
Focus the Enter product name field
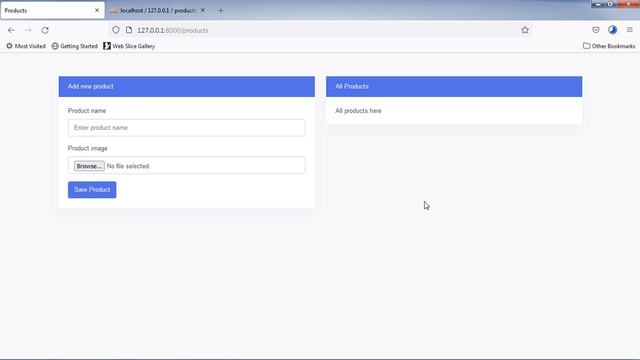[187, 128]
